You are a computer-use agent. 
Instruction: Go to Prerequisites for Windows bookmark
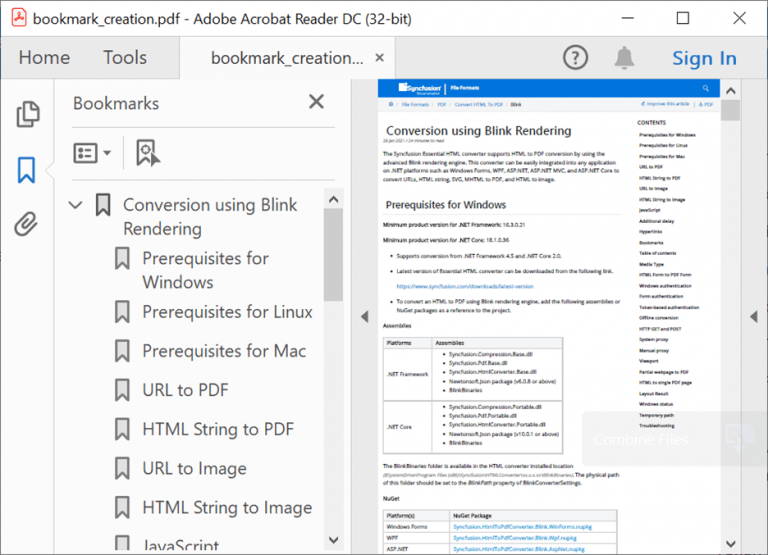pyautogui.click(x=205, y=270)
